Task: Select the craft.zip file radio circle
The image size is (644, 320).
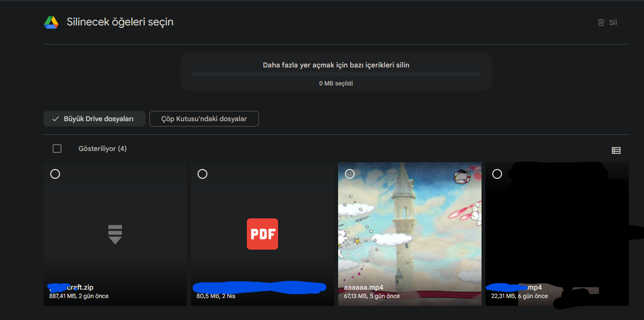Action: tap(55, 174)
